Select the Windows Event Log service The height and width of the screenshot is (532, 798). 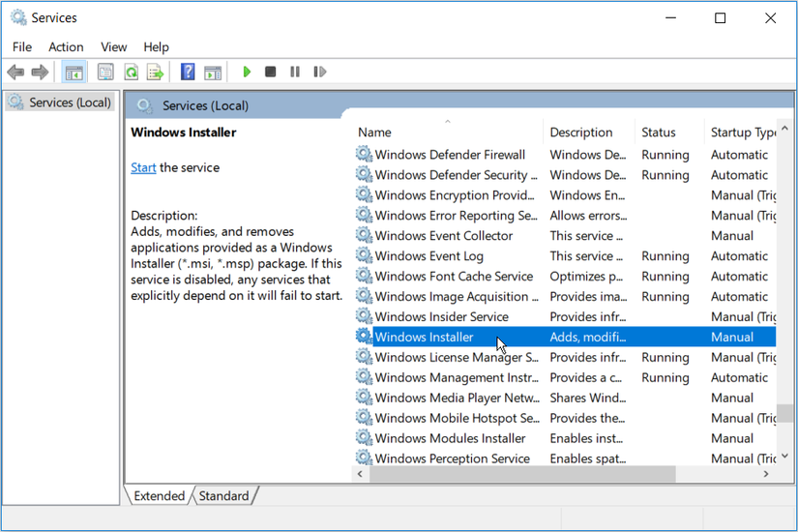[429, 256]
